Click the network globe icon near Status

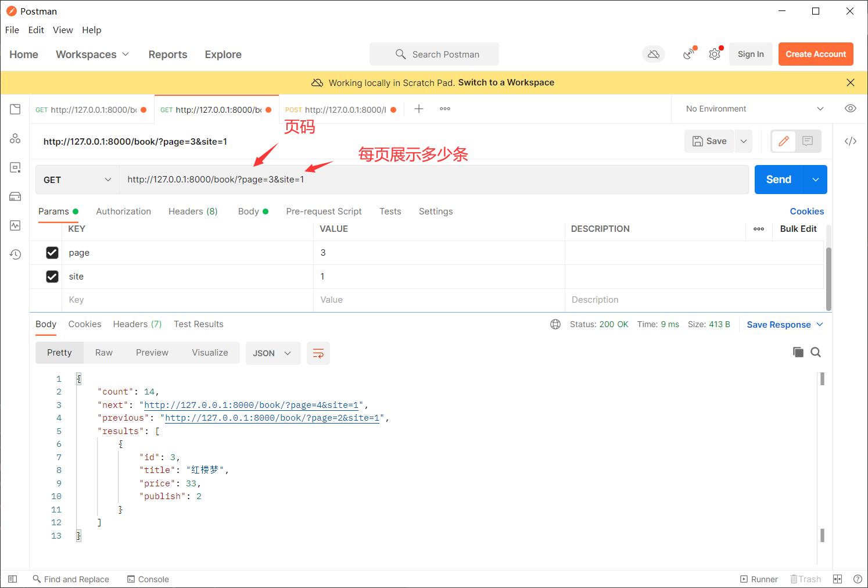555,324
